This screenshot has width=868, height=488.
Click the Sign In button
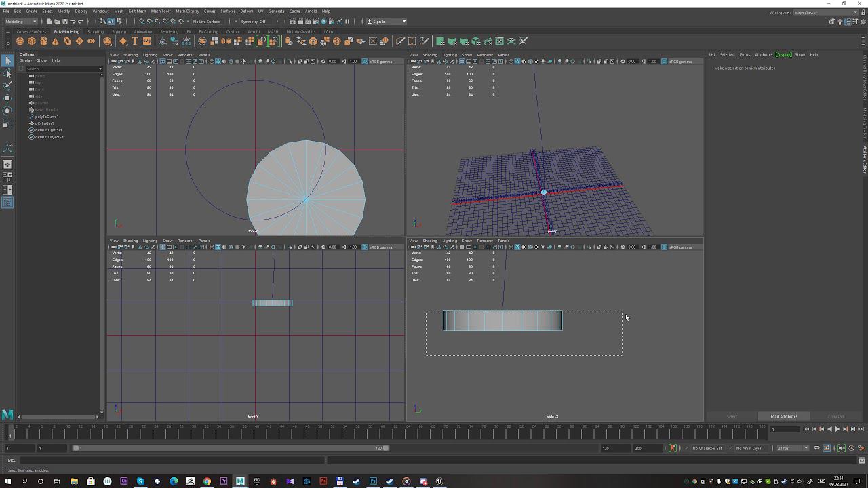379,21
